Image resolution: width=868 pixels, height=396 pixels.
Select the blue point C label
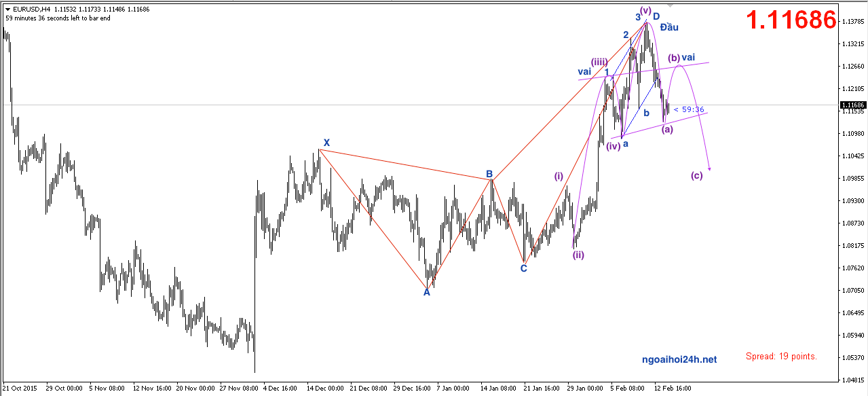coord(523,268)
